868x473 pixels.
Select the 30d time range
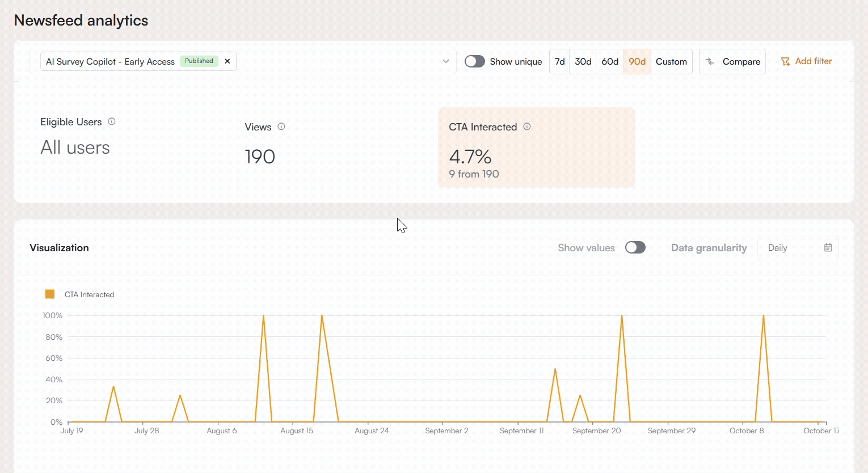coord(583,61)
